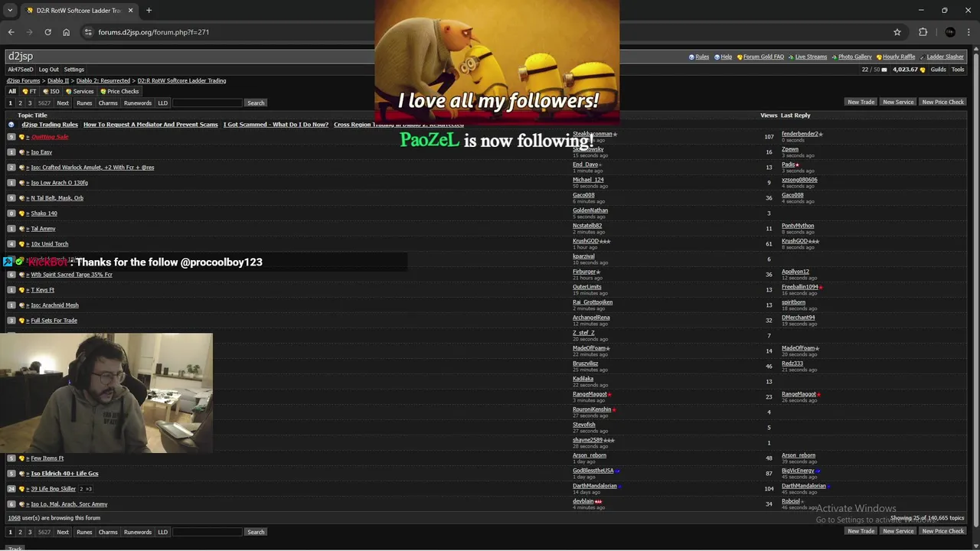Image resolution: width=980 pixels, height=551 pixels.
Task: Click the question icon before Help link
Action: point(717,57)
